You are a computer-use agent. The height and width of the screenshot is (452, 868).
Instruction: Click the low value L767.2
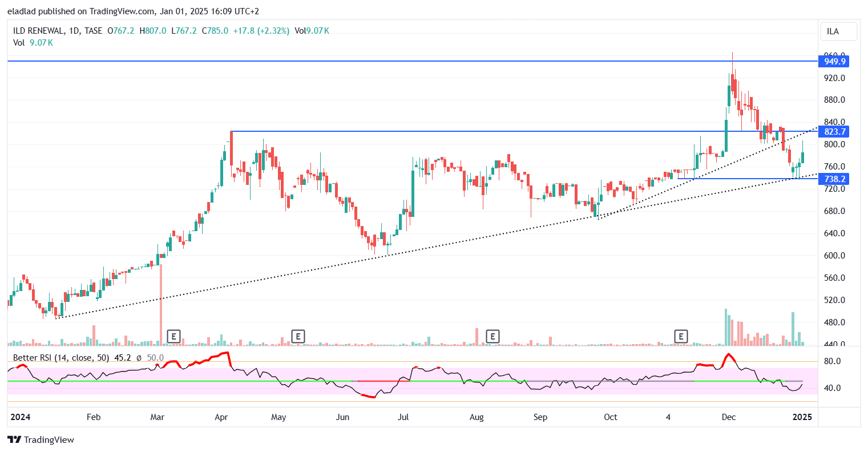[x=184, y=31]
